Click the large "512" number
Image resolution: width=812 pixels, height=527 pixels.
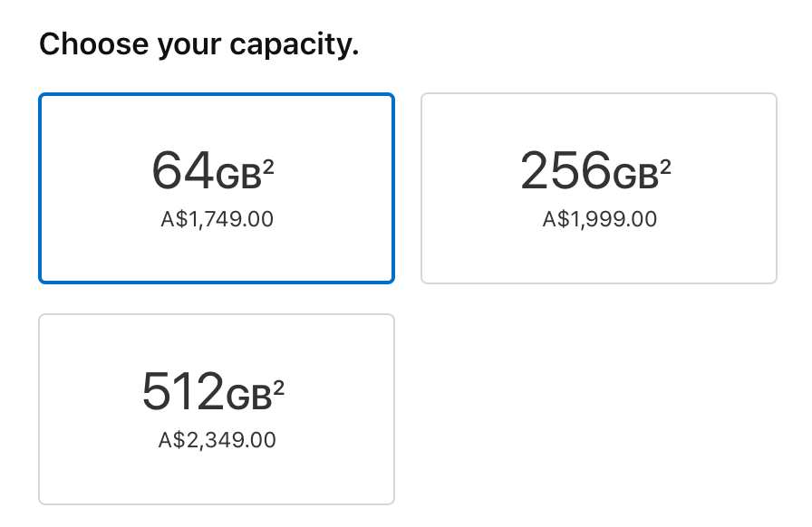182,392
